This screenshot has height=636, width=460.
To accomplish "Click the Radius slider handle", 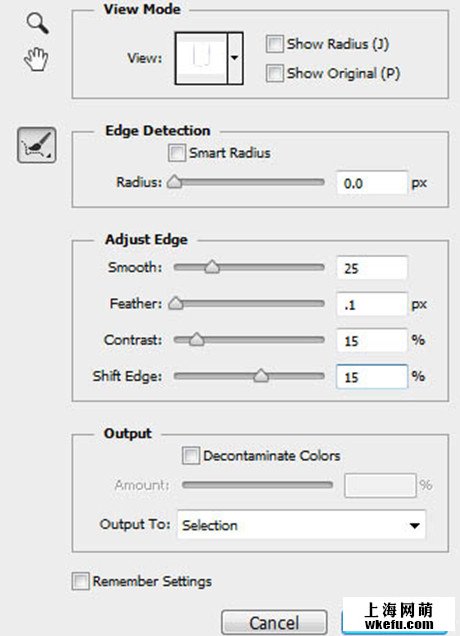I will (x=175, y=182).
